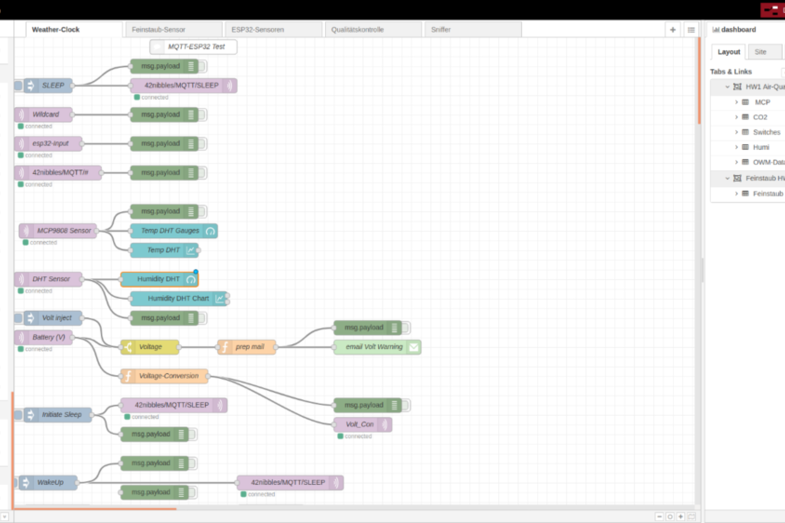Click connected status under Battery (V) node
Screen dimensions: 785x523
click(35, 349)
